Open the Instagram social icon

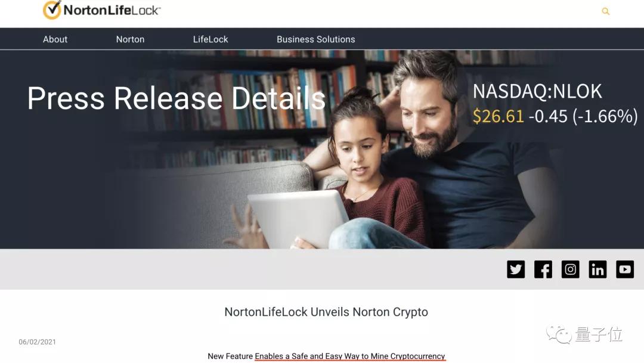[x=571, y=269]
